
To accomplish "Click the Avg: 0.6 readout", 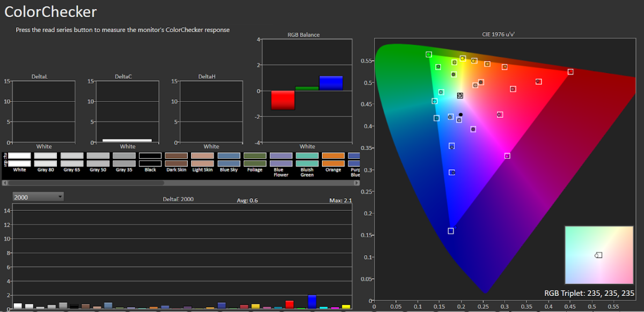I will [x=247, y=200].
